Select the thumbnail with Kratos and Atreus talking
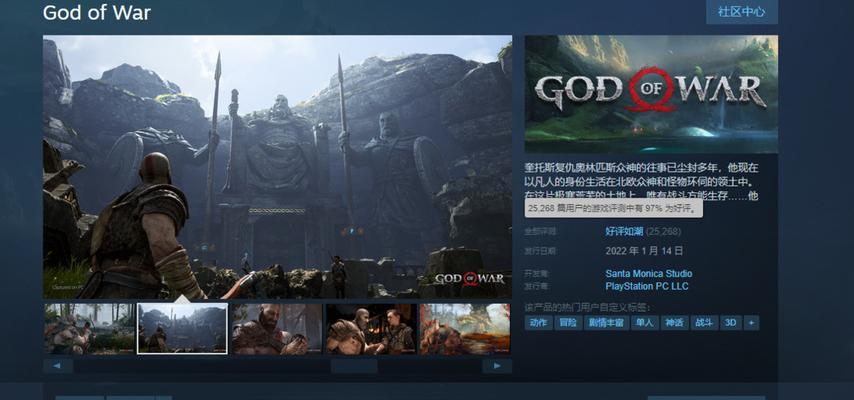 pyautogui.click(x=371, y=329)
